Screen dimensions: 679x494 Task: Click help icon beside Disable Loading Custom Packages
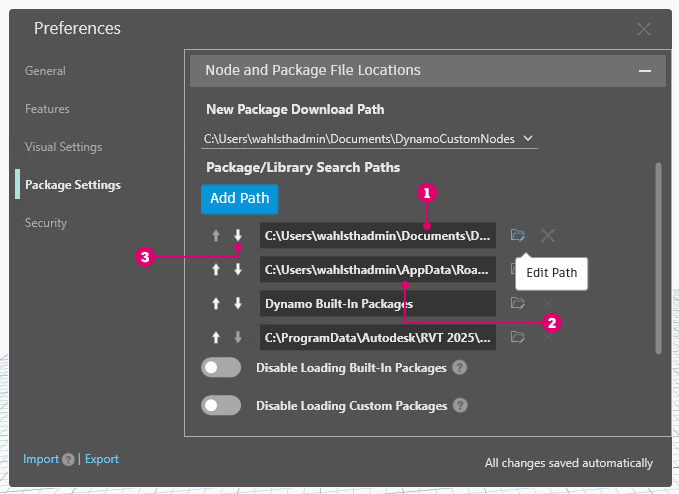[x=460, y=405]
